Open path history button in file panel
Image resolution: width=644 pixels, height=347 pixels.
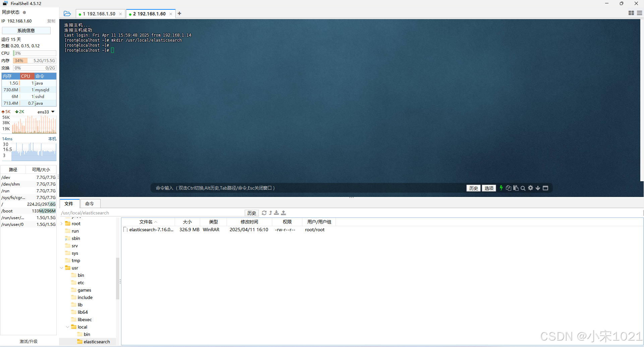pos(252,213)
